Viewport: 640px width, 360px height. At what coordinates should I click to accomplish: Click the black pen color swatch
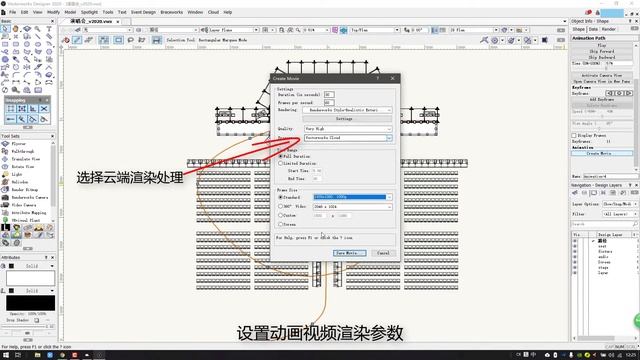tap(31, 303)
